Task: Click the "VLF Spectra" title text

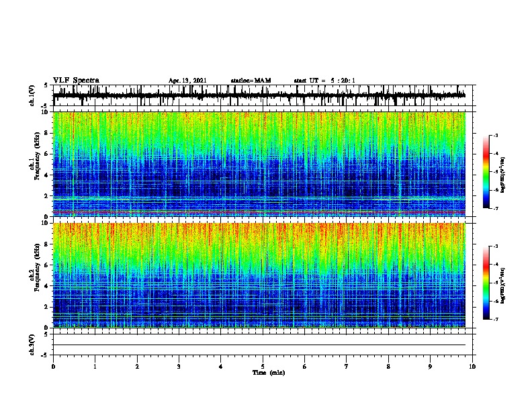Action: tap(76, 81)
